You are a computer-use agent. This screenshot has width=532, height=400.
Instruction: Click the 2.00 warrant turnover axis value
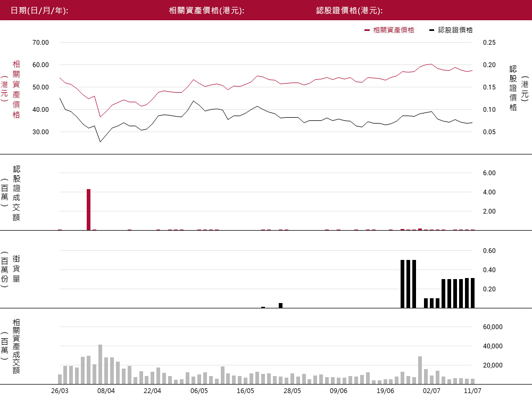click(489, 211)
